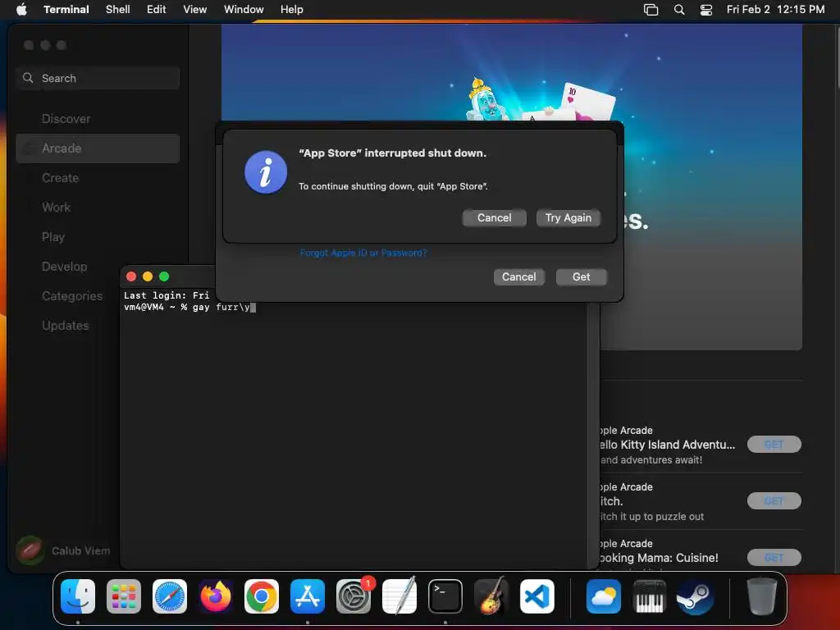Open the Trash in the Dock
Screen dimensions: 840x630
point(762,596)
